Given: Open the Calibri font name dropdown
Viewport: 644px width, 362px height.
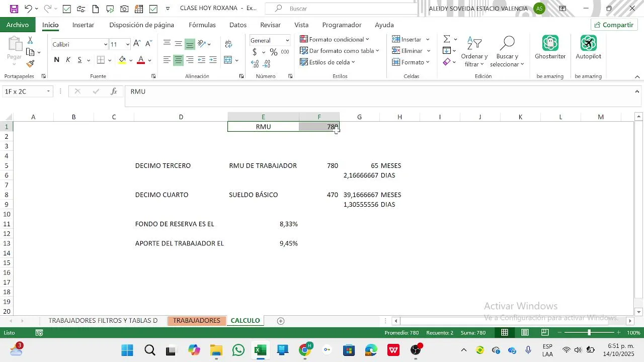Looking at the screenshot, I should 105,44.
